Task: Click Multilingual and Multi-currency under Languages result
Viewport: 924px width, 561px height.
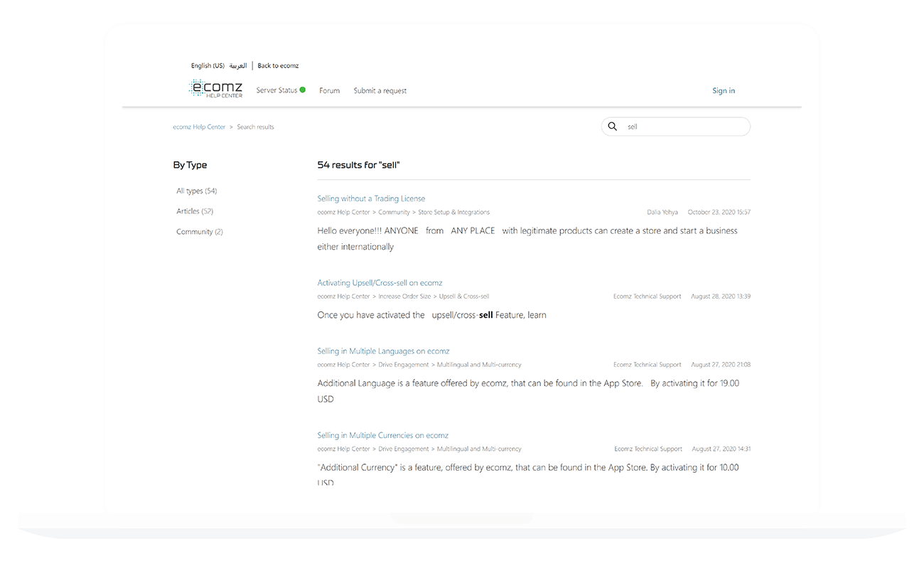Action: coord(479,364)
